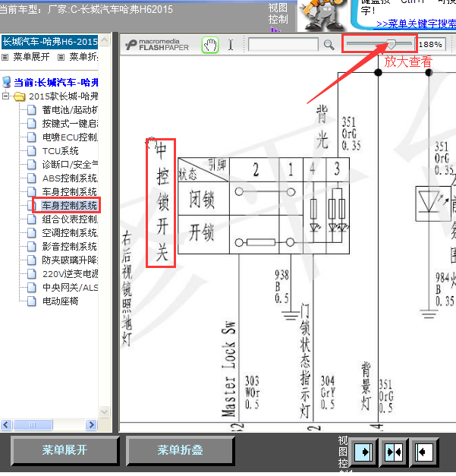Click the 长城汽车-哈弗H6-2015 title bar

pos(50,42)
